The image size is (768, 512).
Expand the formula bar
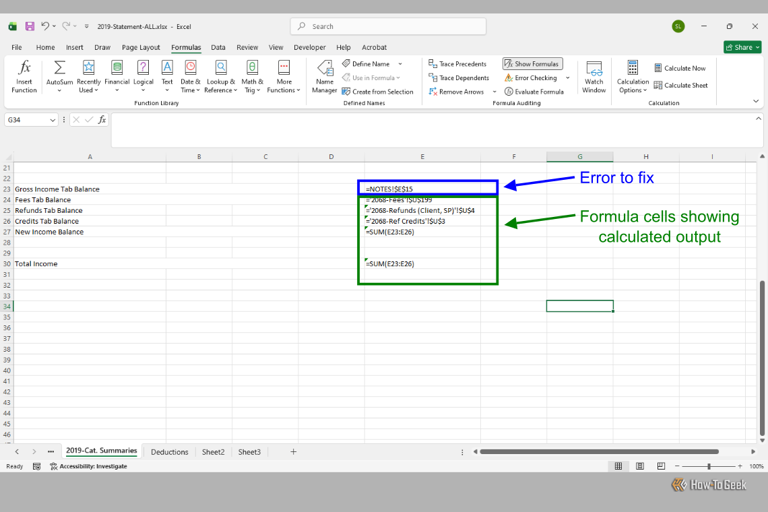click(758, 119)
